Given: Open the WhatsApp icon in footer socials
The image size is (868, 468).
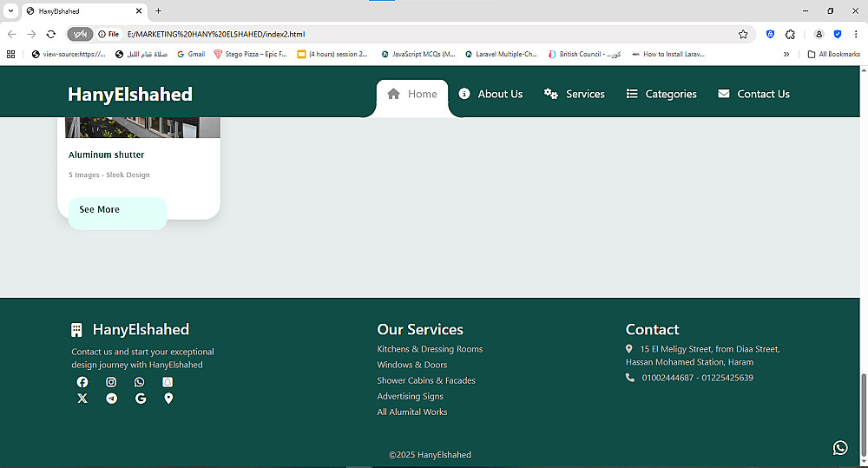Looking at the screenshot, I should click(140, 382).
